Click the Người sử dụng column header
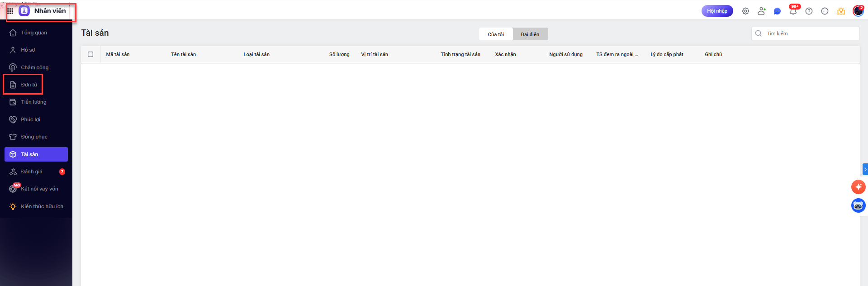Viewport: 868px width, 286px height. tap(566, 54)
